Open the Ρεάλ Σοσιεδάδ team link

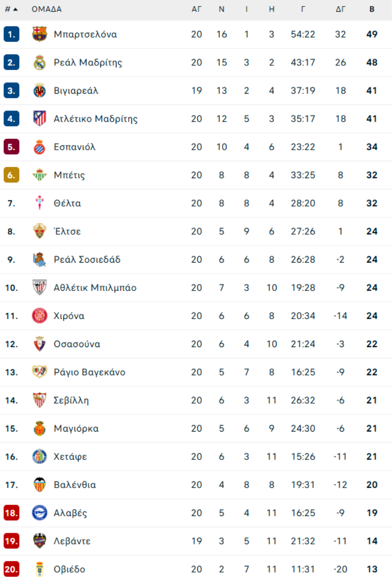[x=87, y=260]
